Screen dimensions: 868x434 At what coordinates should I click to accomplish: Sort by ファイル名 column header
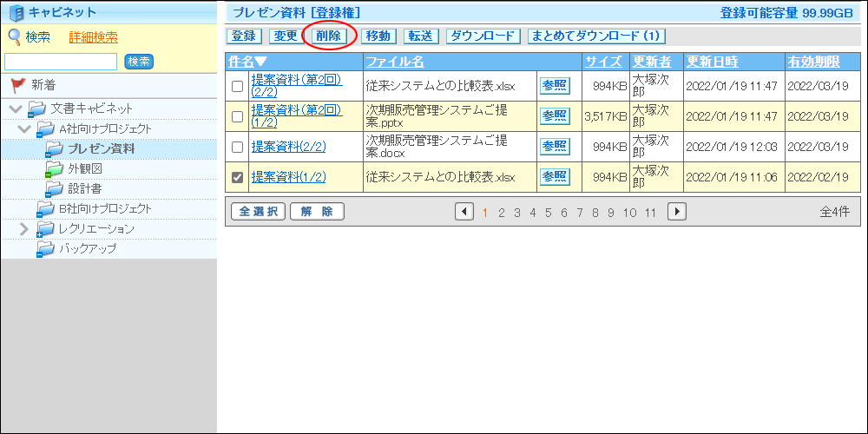coord(394,62)
